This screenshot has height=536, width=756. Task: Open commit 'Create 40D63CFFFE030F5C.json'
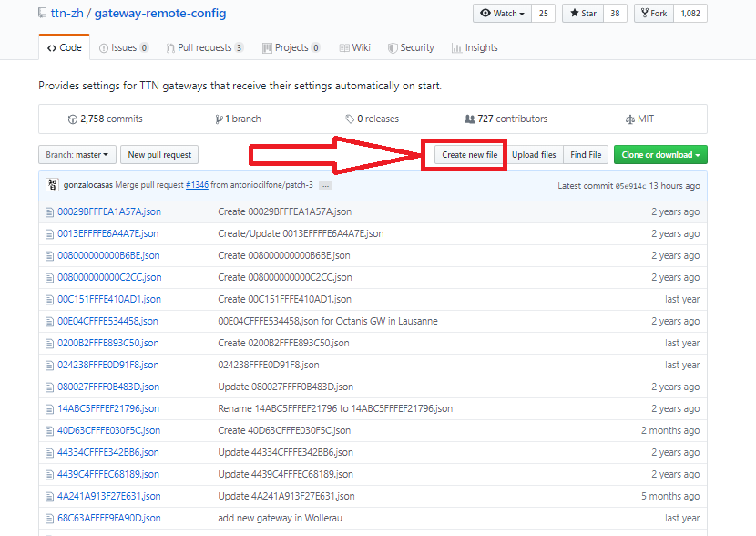coord(284,430)
